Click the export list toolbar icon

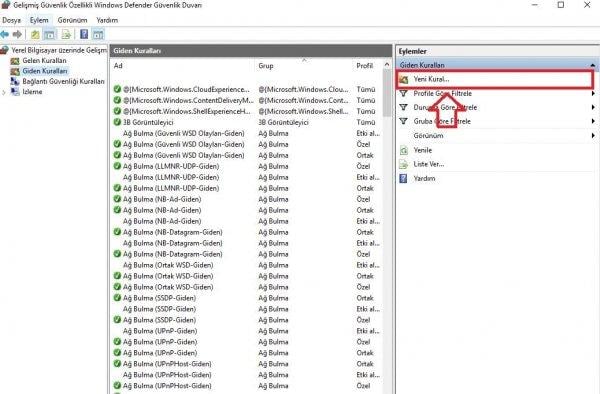(67, 35)
